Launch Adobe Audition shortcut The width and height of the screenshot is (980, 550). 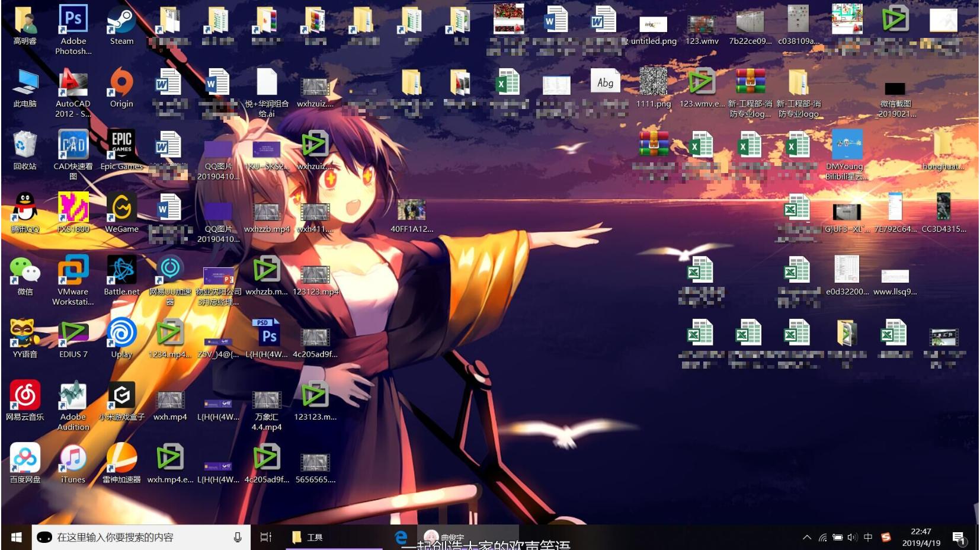(73, 406)
